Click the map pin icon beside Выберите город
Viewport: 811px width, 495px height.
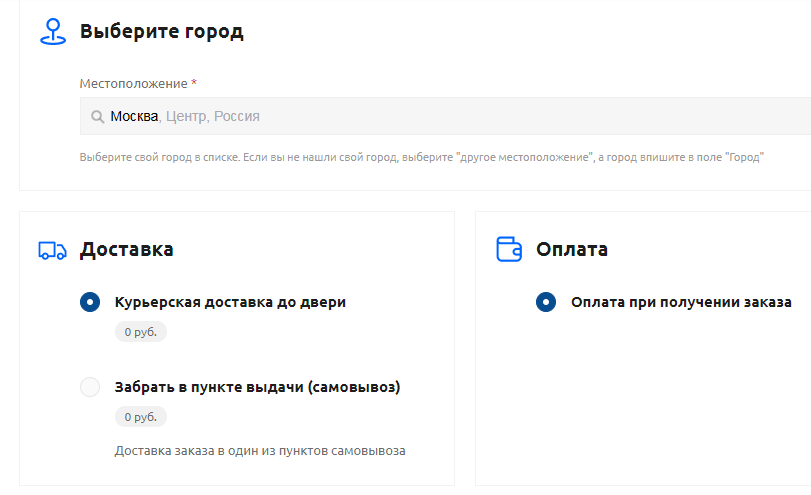pos(53,32)
